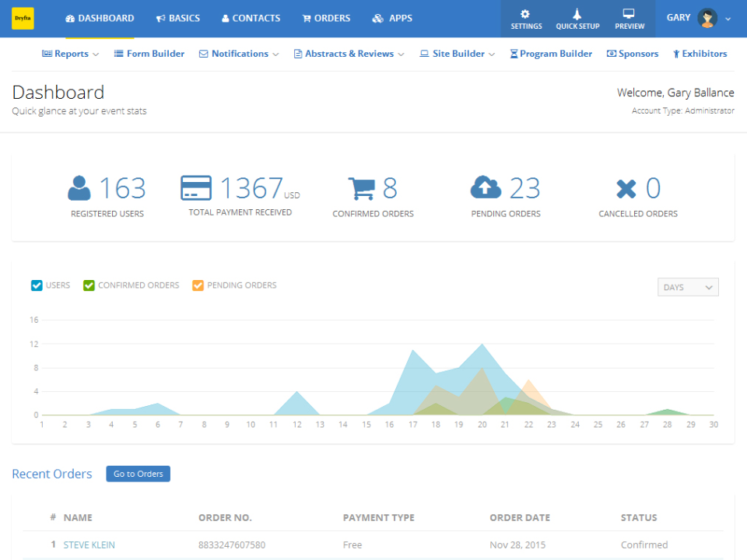Open the Site Builder dropdown
This screenshot has width=747, height=560.
[x=457, y=54]
